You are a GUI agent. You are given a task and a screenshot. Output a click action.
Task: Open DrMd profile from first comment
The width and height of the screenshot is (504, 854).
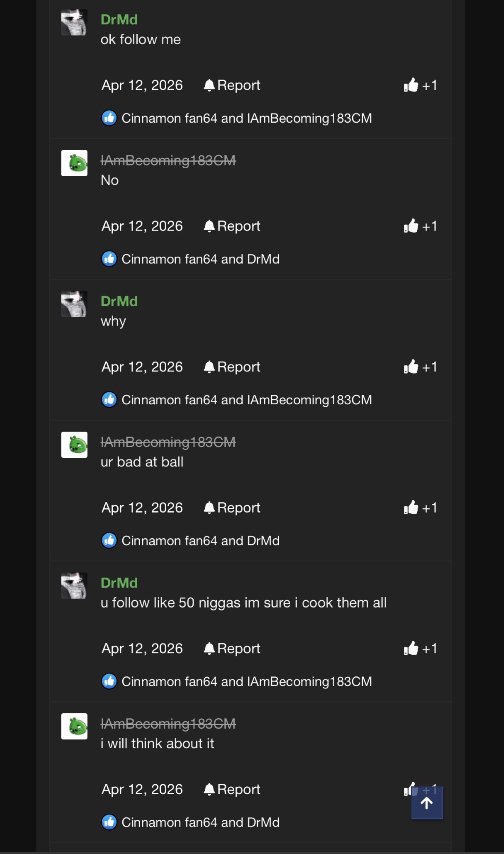pyautogui.click(x=119, y=20)
